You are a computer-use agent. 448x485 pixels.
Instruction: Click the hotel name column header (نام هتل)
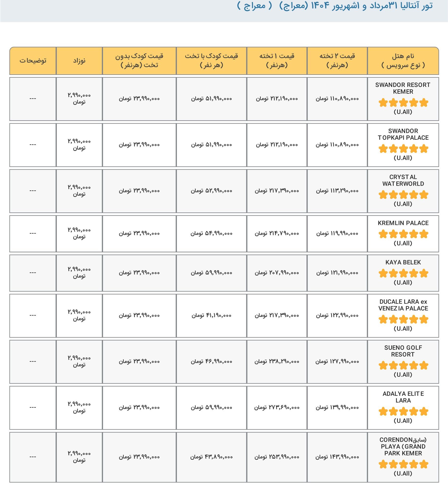click(x=403, y=61)
